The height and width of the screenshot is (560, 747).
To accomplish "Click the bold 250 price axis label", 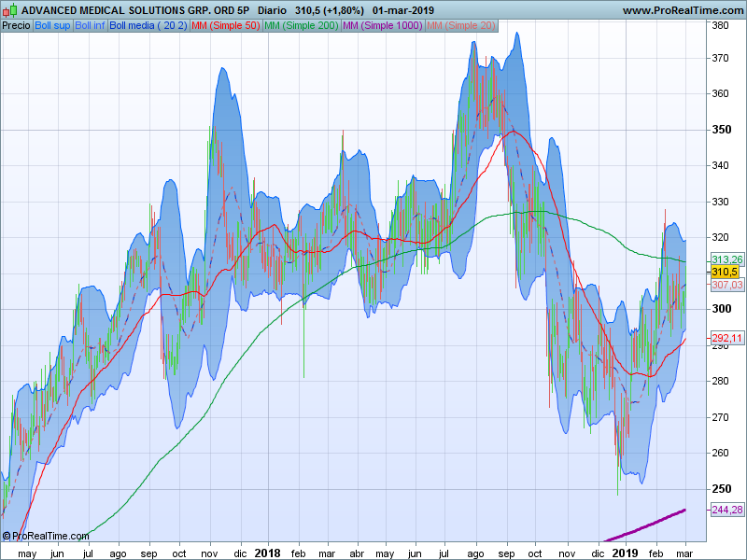I will pyautogui.click(x=721, y=489).
